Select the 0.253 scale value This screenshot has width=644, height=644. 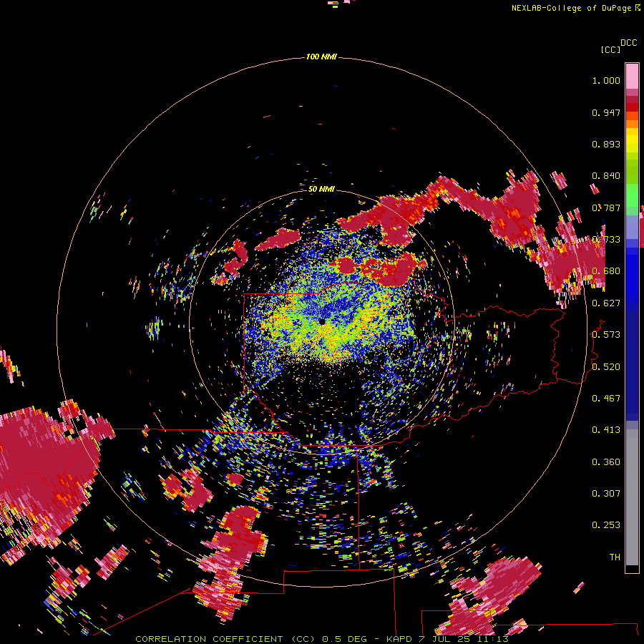[x=606, y=525]
